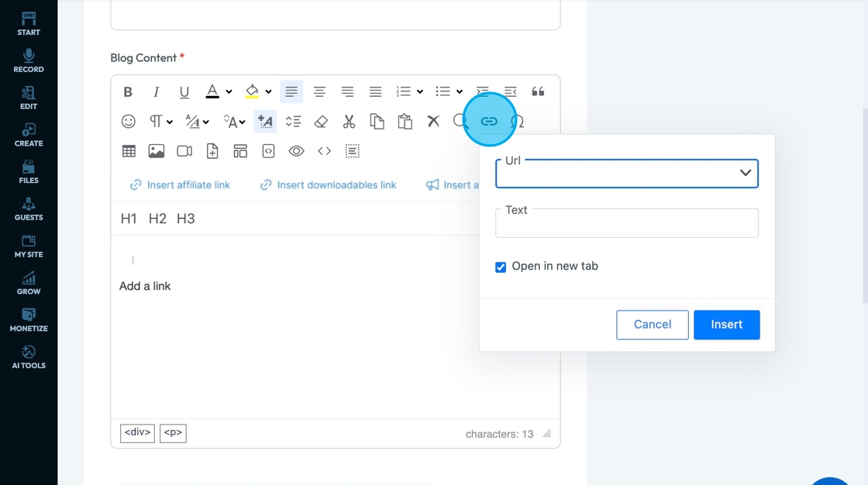868x485 pixels.
Task: Open the Record section in sidebar
Action: [28, 61]
